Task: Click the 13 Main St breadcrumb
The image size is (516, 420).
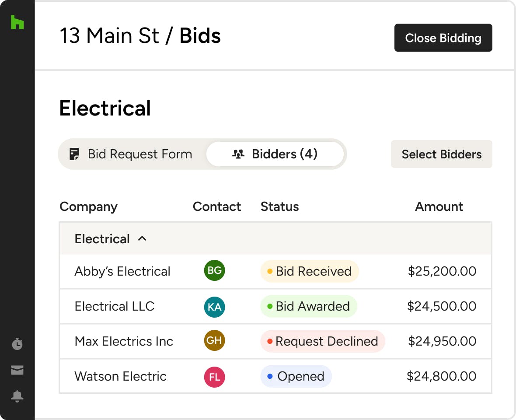Action: tap(109, 36)
